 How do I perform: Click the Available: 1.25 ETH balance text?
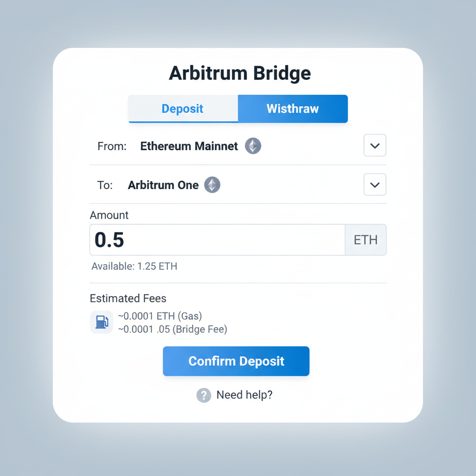(134, 266)
